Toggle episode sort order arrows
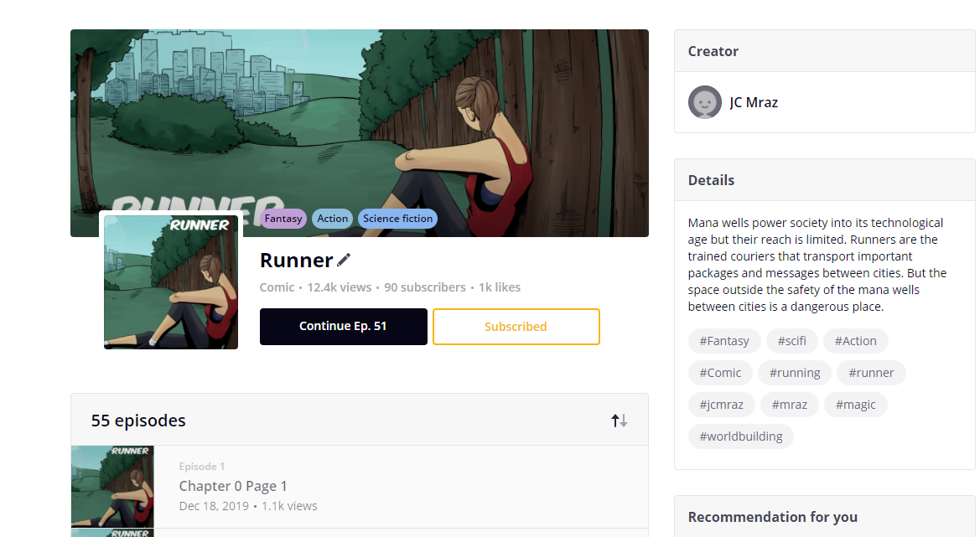 [x=619, y=421]
